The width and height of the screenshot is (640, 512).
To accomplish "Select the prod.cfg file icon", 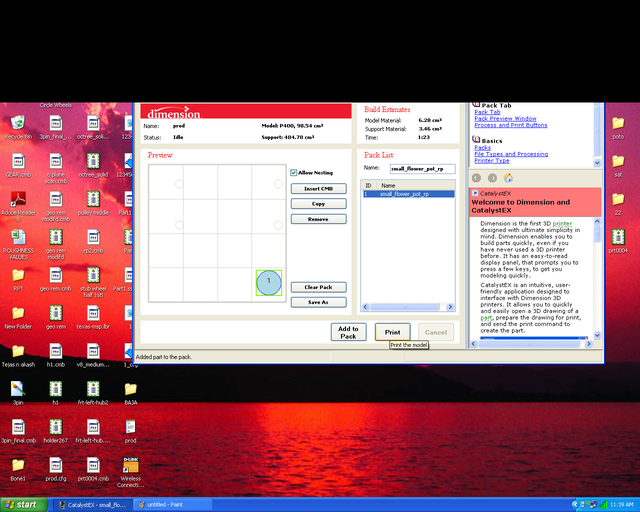I will 56,470.
